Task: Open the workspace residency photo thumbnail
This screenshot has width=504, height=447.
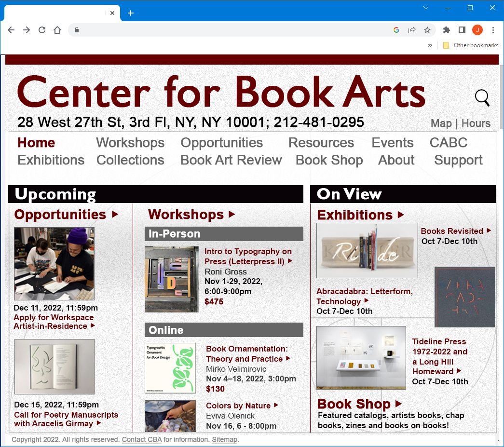Action: [x=54, y=264]
